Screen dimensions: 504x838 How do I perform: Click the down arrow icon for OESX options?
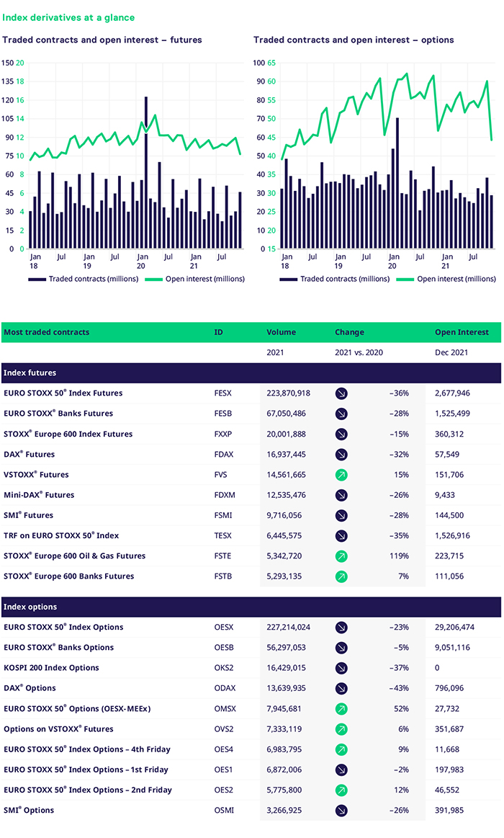coord(341,628)
